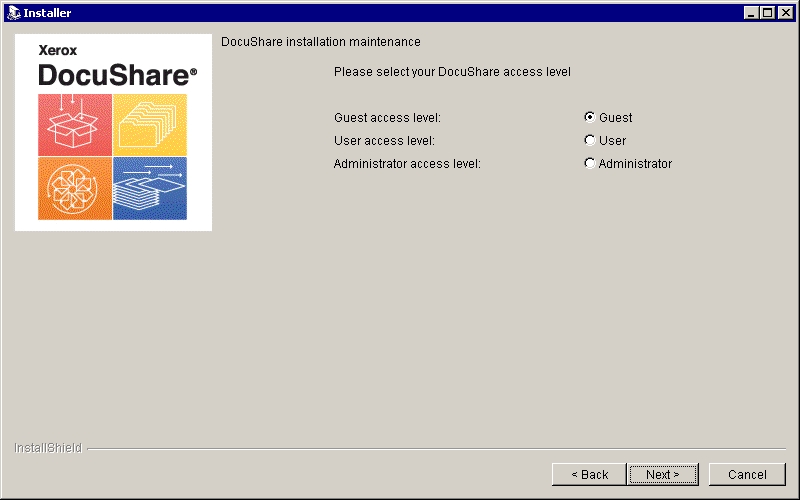Click the 'User access level:' label
800x500 pixels.
[384, 141]
